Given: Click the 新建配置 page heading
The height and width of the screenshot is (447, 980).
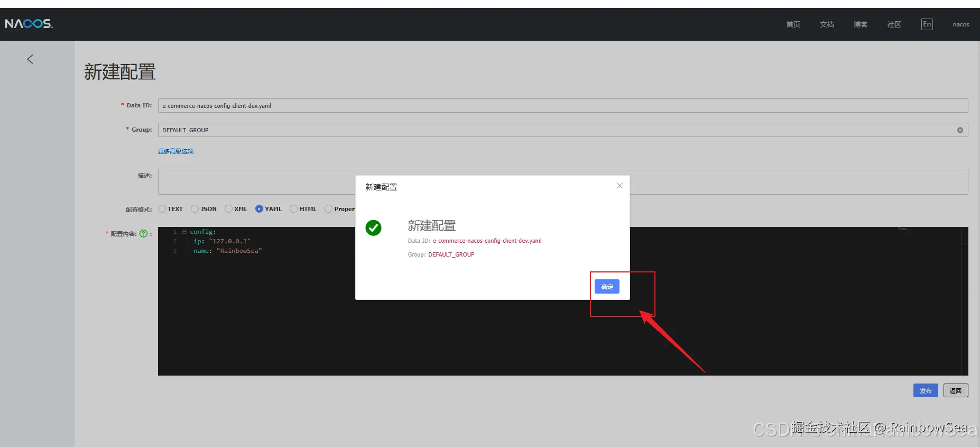Looking at the screenshot, I should tap(120, 72).
